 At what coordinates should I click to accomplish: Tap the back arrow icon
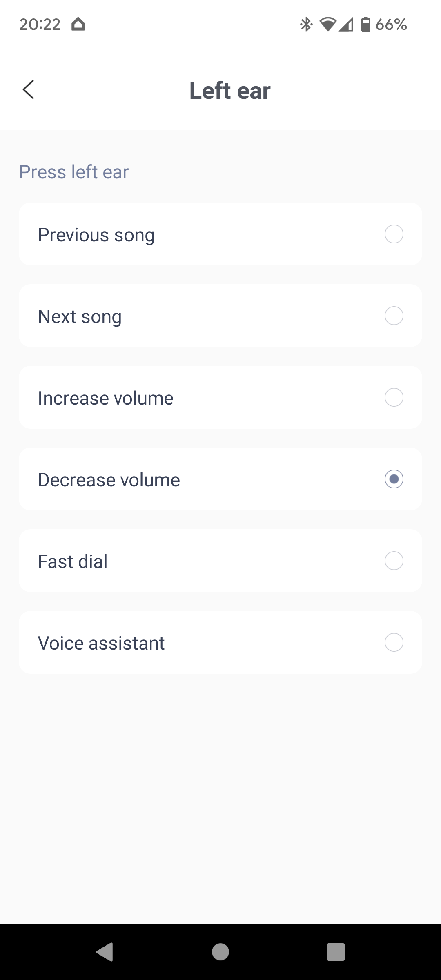pos(29,90)
